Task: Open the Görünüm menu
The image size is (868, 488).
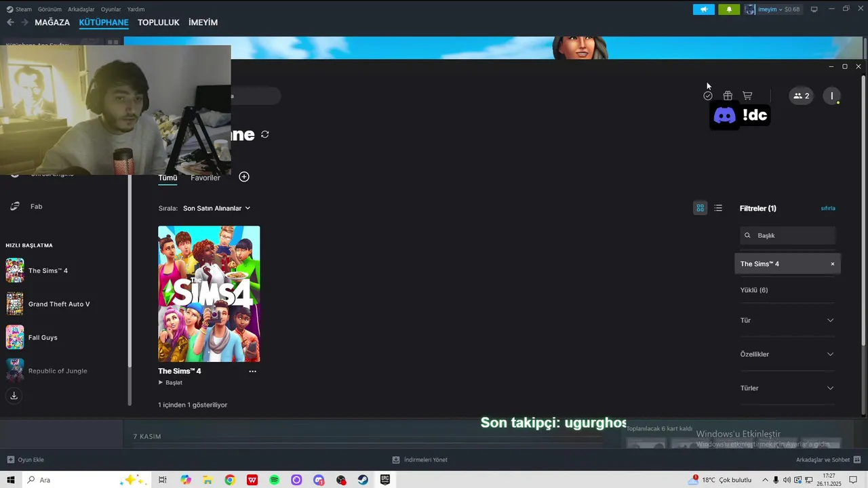Action: 50,9
